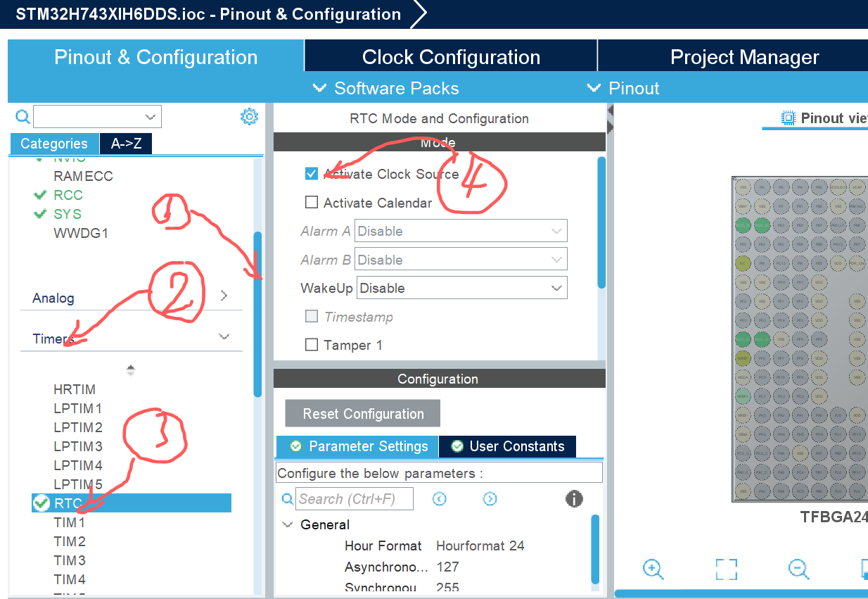Open the parameter info icon
868x599 pixels.
[574, 499]
